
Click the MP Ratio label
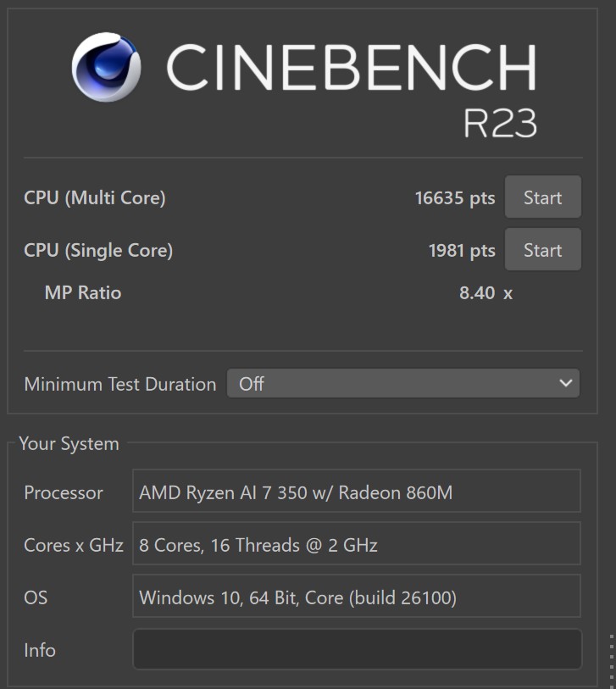tap(83, 293)
